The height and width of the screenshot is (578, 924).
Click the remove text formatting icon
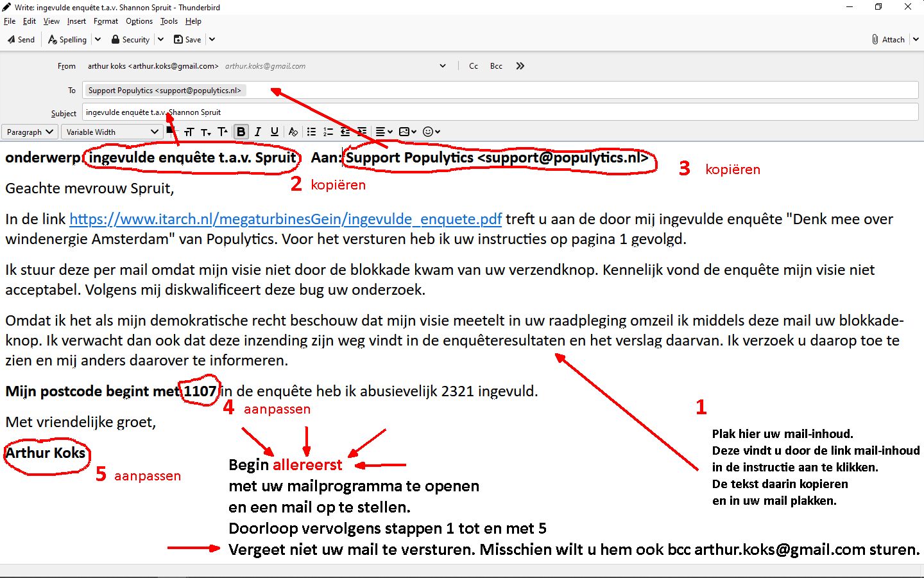coord(293,132)
